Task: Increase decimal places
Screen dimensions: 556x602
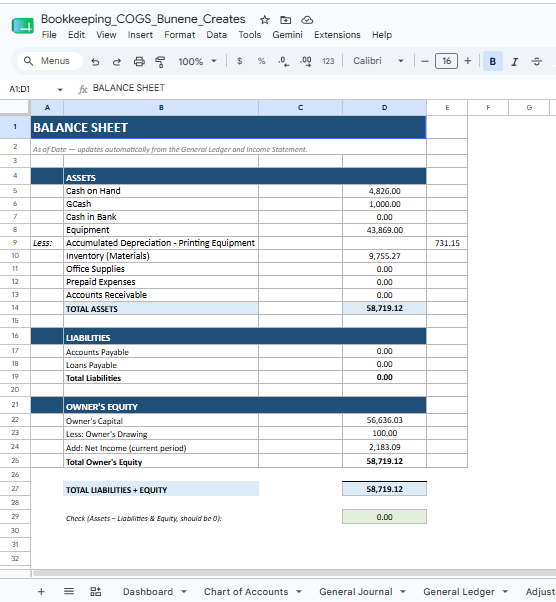Action: tap(306, 61)
